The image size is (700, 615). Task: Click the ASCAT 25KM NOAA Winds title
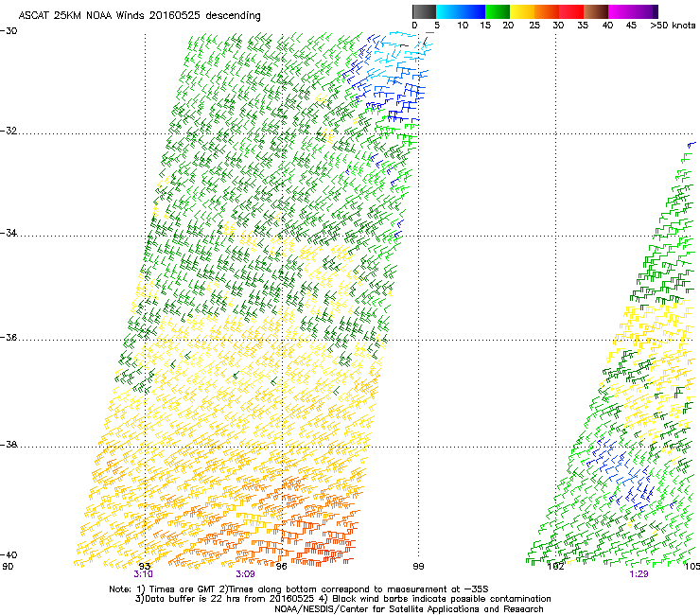click(139, 16)
